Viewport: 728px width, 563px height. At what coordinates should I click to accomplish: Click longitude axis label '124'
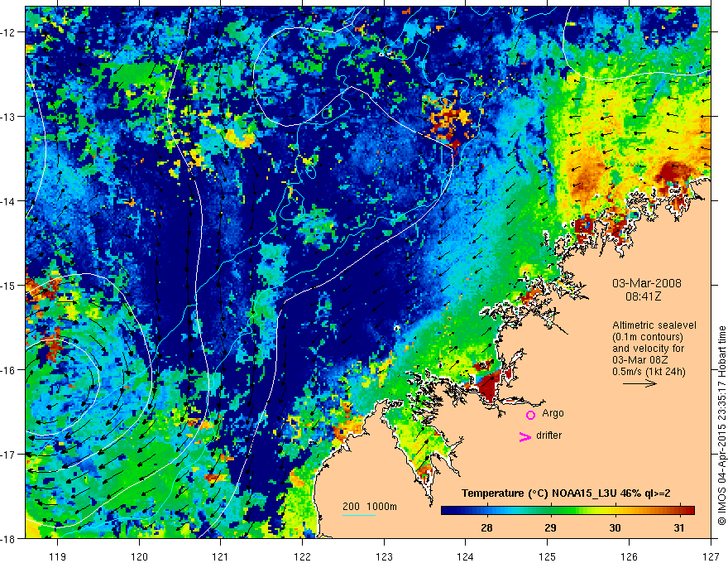click(x=466, y=556)
